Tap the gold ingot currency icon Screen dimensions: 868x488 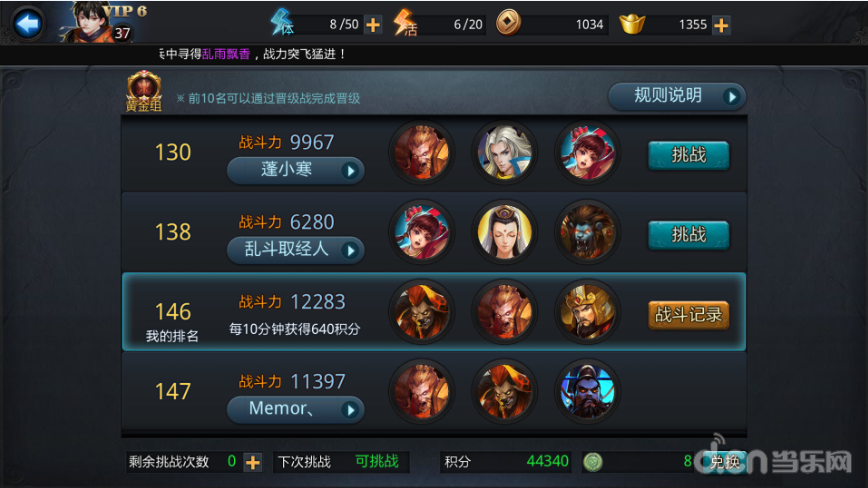(x=632, y=24)
